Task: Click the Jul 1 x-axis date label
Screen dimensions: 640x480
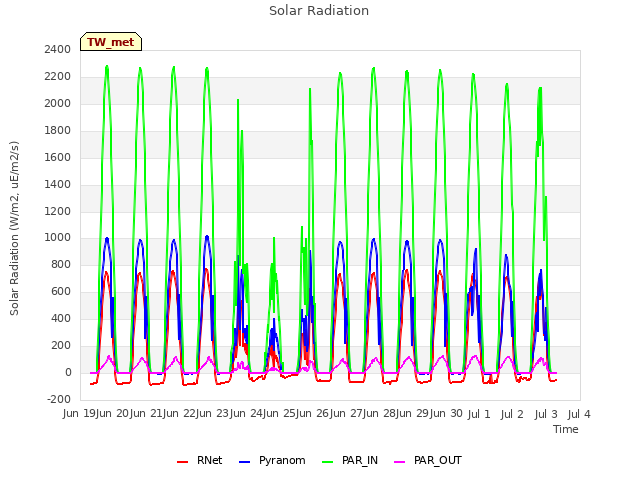Action: 479,414
